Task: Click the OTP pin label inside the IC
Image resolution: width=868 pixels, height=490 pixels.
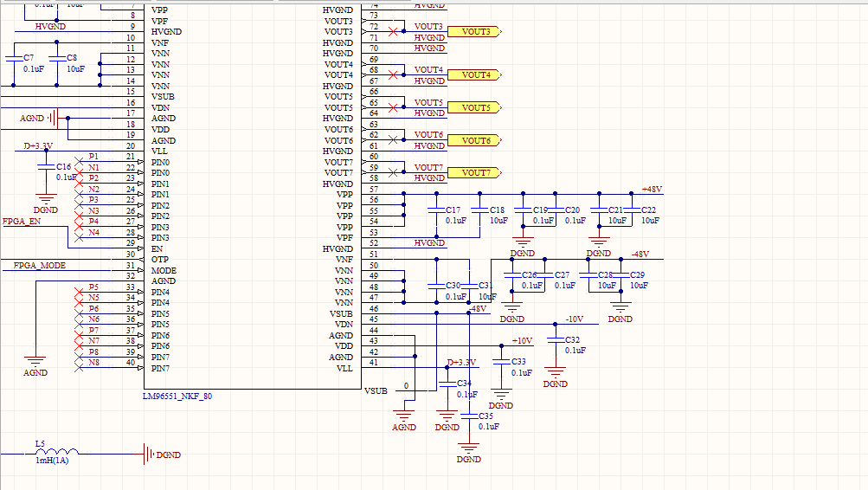Action: [x=159, y=260]
